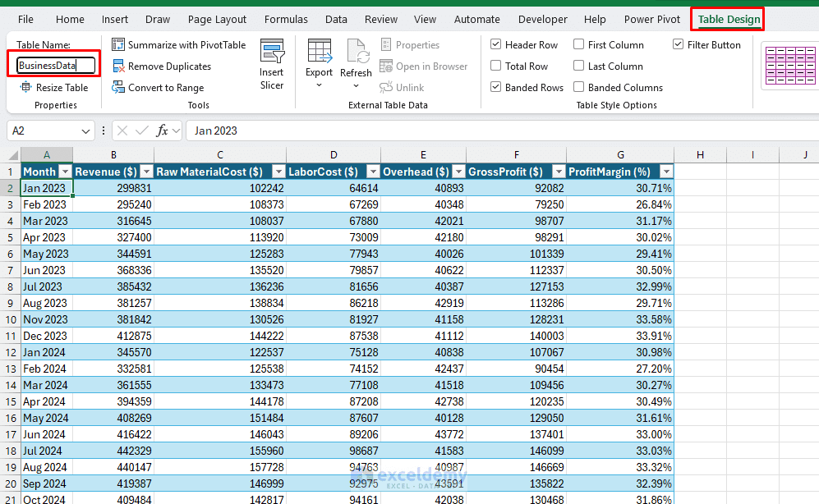Expand the Name Box dropdown arrow
This screenshot has height=504, width=819.
click(85, 131)
